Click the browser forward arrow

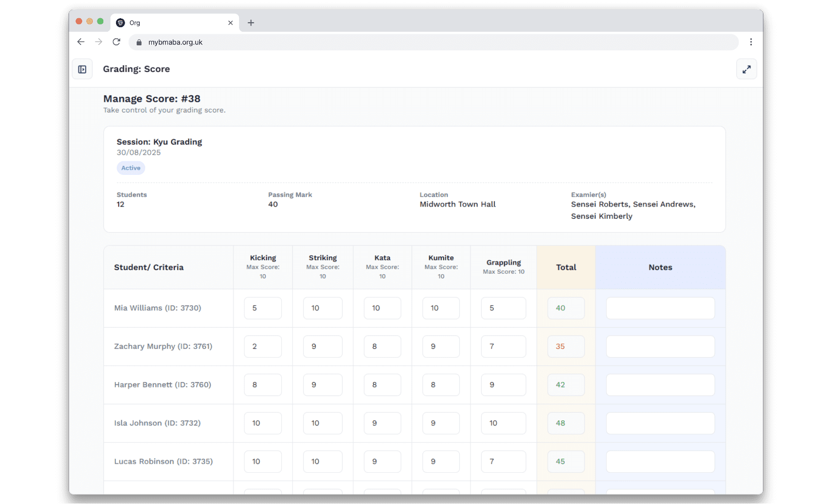point(98,42)
